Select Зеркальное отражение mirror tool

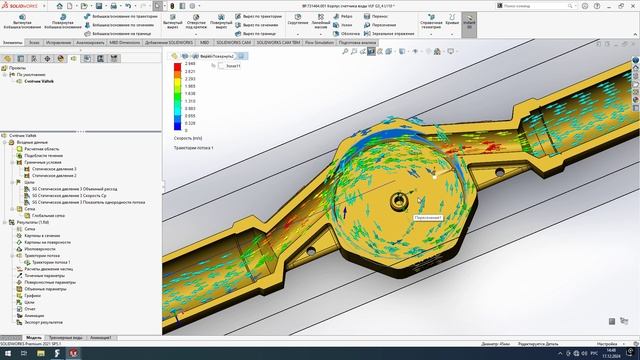389,34
